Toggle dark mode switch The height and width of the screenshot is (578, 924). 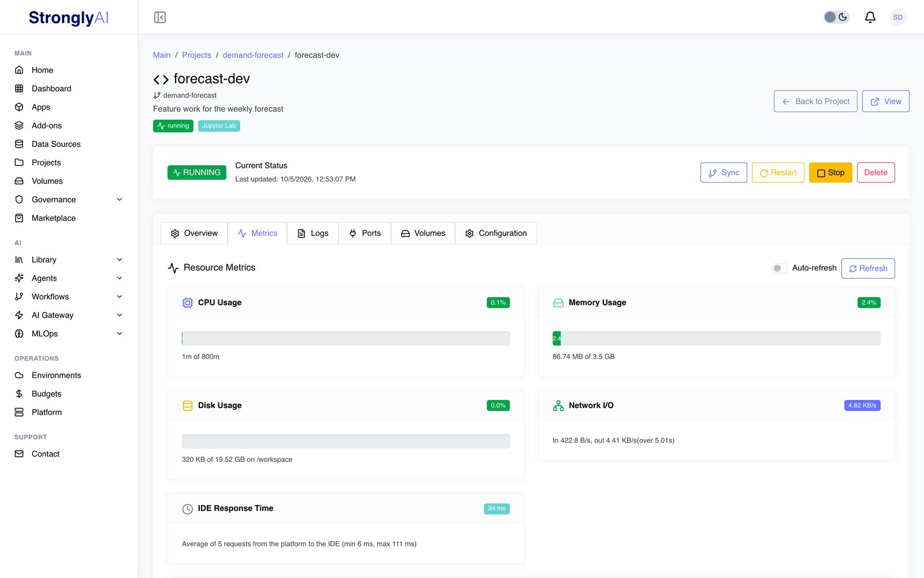[x=836, y=17]
